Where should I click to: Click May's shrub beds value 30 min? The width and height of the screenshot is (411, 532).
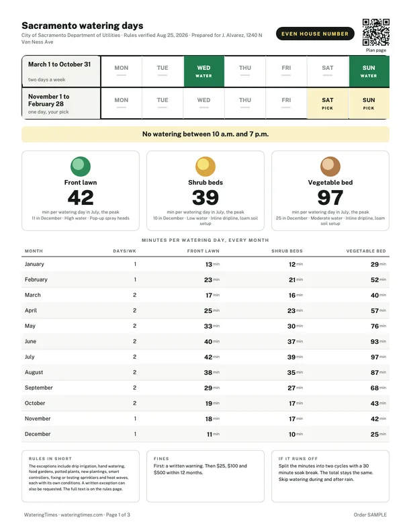[x=295, y=326]
